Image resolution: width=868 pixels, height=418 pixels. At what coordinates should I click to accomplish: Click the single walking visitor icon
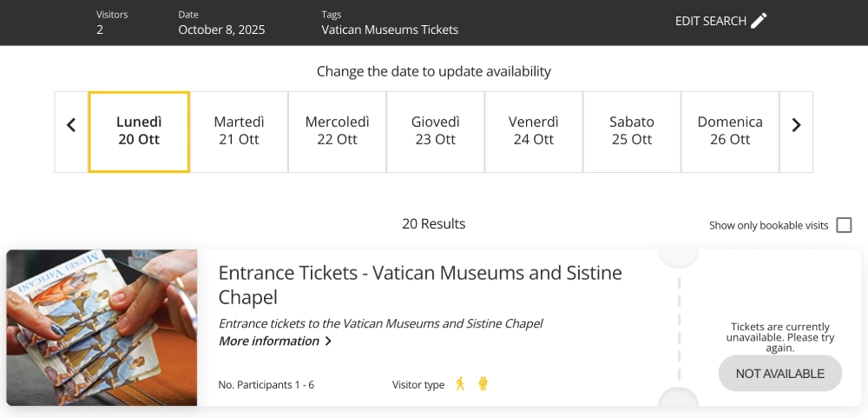click(460, 383)
